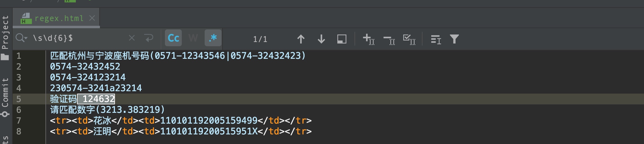Open the search filter funnel menu
Viewport: 644px width, 144px height.
[454, 39]
